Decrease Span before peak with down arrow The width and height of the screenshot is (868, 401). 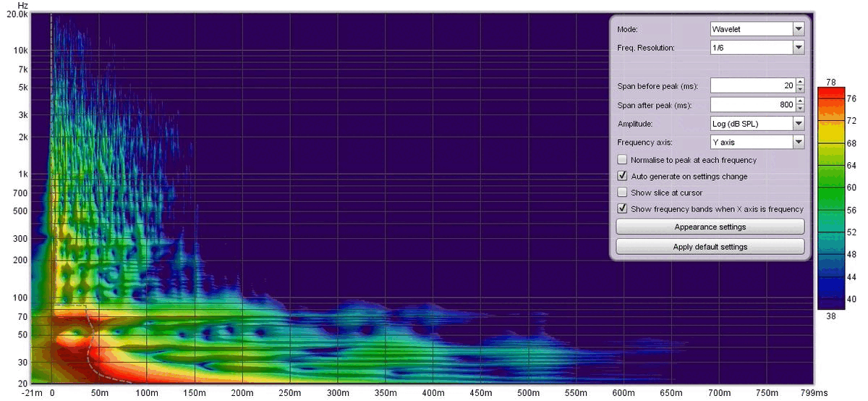[799, 89]
